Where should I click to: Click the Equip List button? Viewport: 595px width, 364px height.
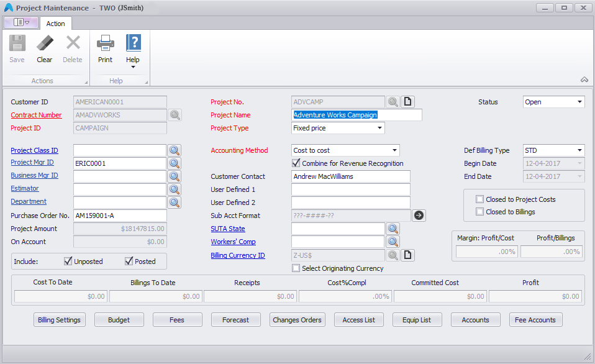(x=417, y=320)
